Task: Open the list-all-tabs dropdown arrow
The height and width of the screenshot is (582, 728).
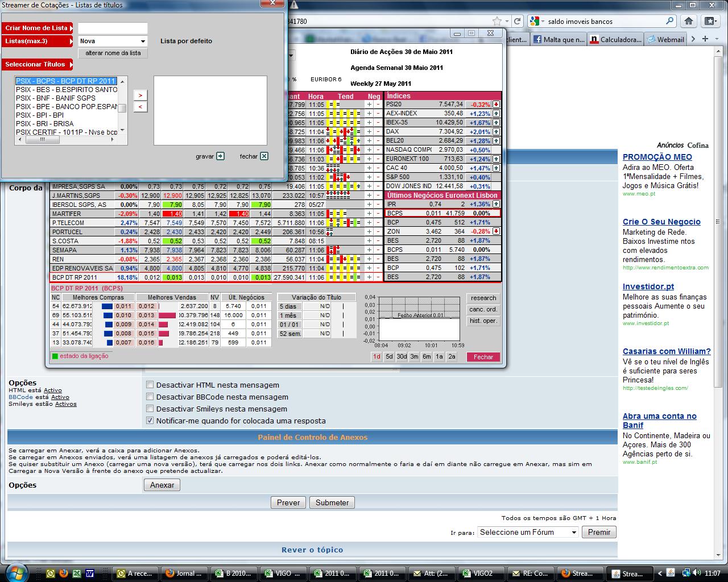Action: tap(718, 39)
